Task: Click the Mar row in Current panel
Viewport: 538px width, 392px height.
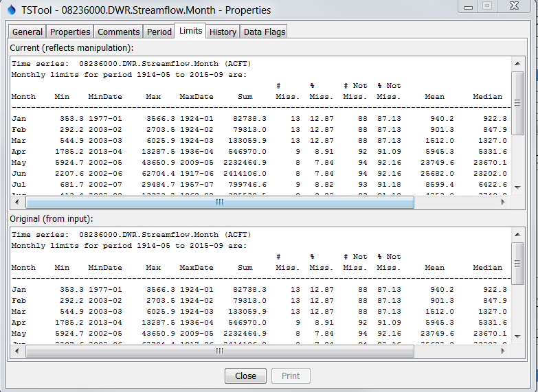Action: pos(260,141)
